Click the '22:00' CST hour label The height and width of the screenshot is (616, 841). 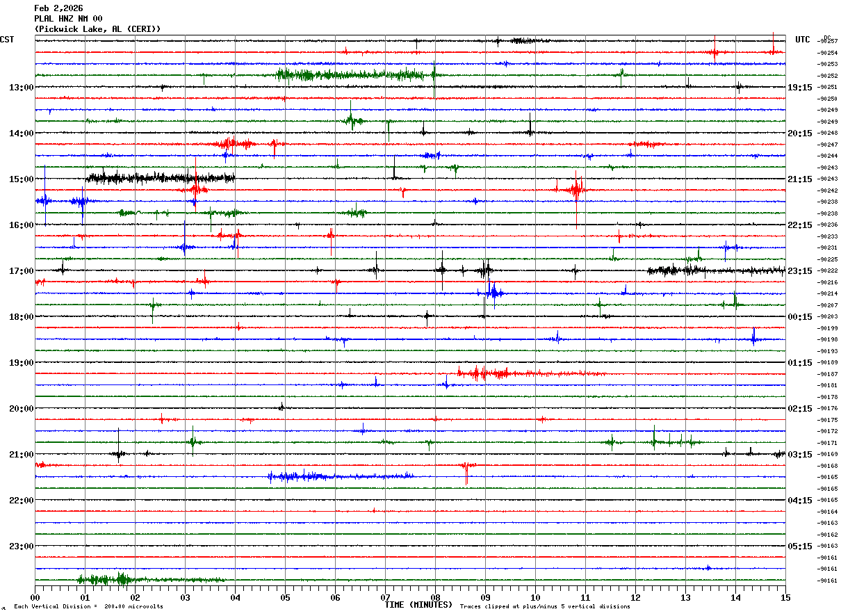tap(22, 501)
